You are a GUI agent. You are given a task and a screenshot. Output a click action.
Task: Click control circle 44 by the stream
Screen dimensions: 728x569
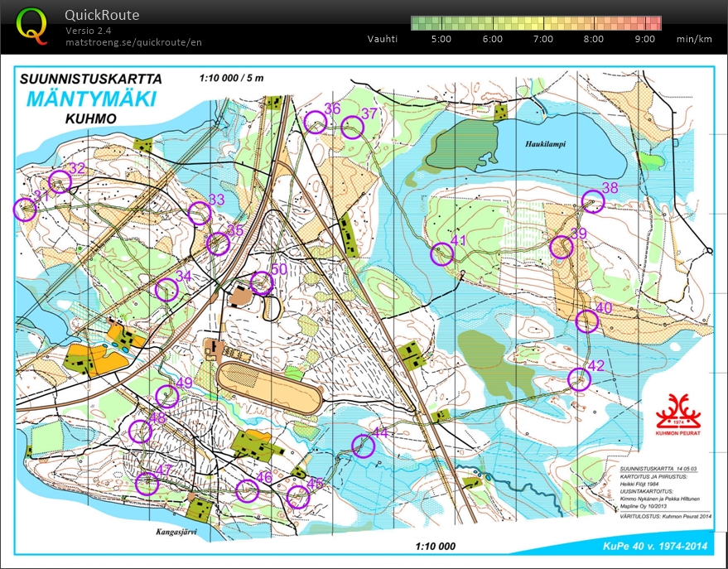(364, 447)
